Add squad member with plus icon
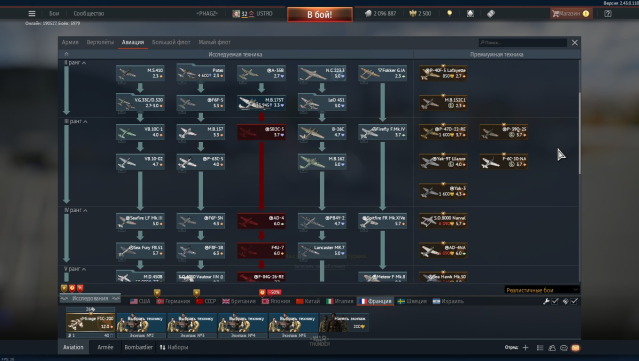Screen dimensions: 639x361 [x=525, y=348]
